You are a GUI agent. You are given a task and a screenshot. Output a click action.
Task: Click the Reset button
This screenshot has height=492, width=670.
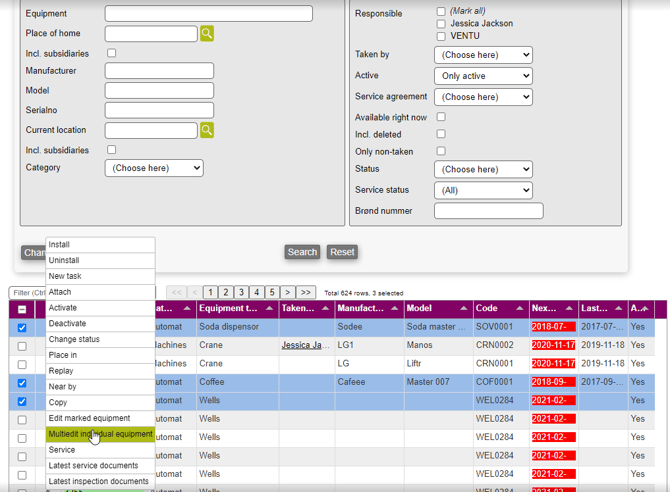(342, 252)
